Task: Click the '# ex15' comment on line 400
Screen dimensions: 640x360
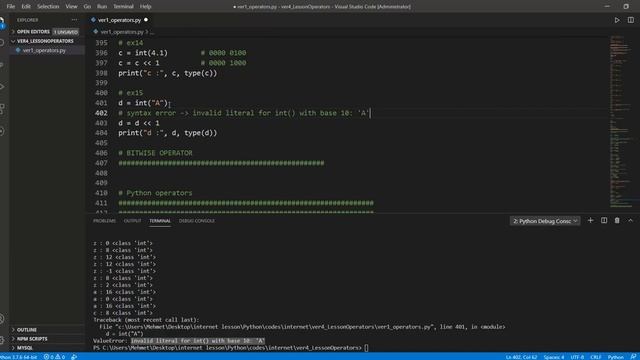Action: 131,93
